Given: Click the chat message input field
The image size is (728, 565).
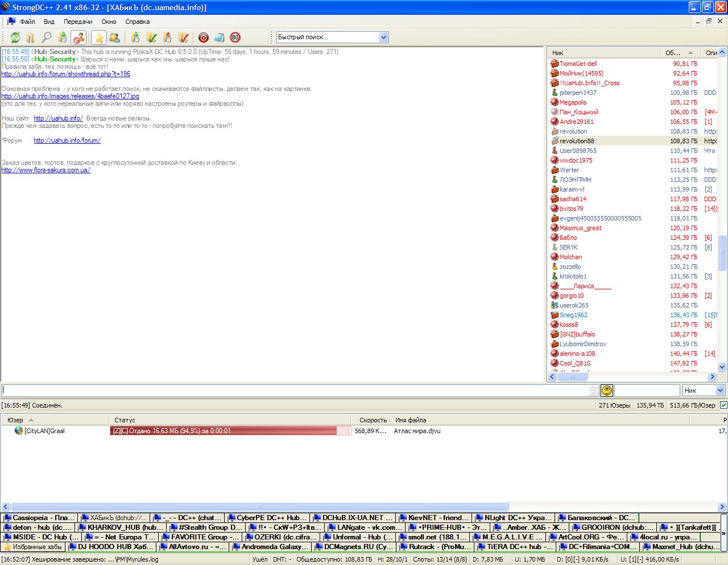Looking at the screenshot, I should [296, 390].
